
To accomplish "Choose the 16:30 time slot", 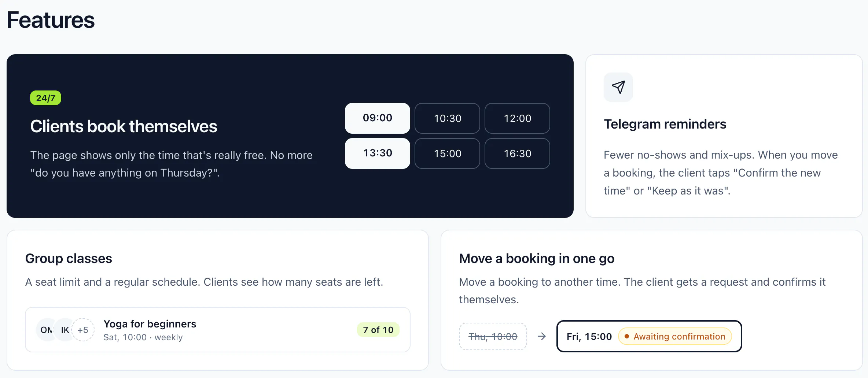I will 517,153.
